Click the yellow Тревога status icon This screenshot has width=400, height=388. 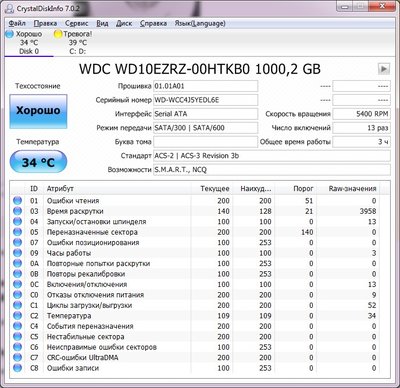[x=58, y=34]
